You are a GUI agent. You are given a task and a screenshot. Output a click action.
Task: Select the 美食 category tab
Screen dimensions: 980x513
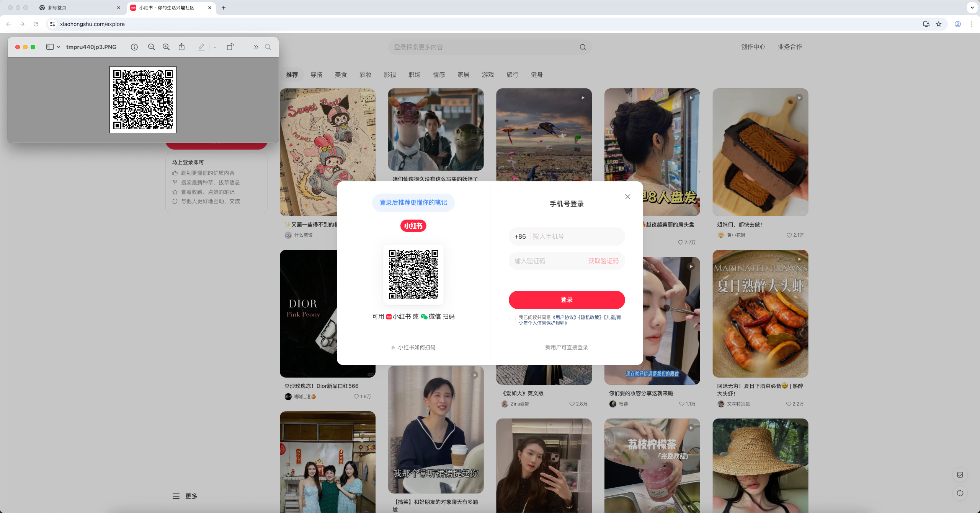click(341, 75)
